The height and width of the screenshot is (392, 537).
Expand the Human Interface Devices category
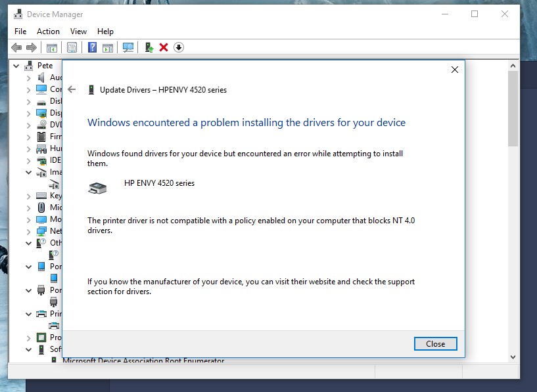tap(29, 149)
